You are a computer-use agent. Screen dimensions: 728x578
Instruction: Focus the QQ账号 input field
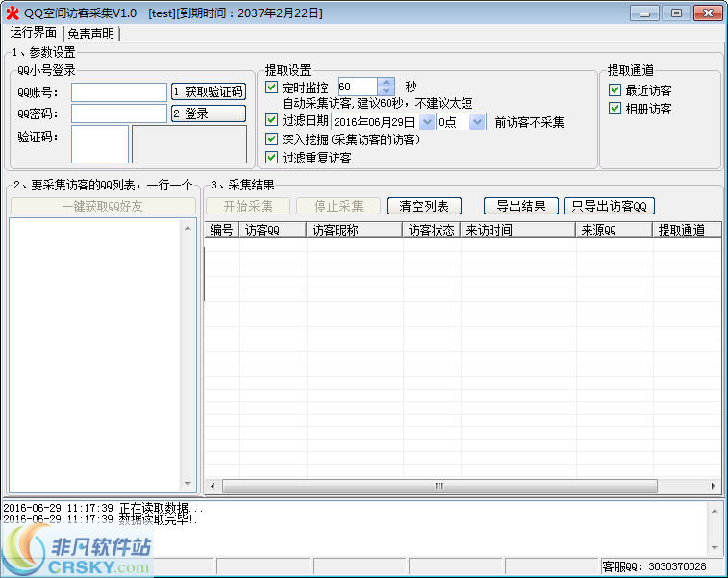(x=119, y=92)
